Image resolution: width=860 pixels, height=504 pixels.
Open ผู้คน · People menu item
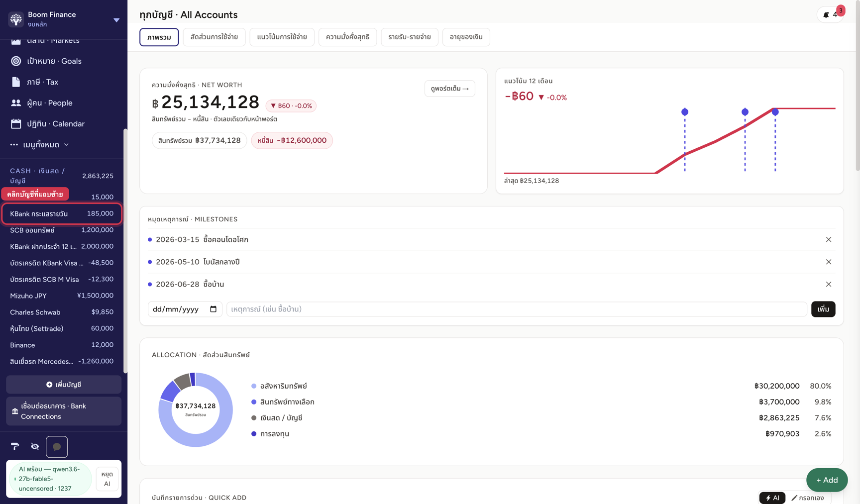click(x=62, y=103)
